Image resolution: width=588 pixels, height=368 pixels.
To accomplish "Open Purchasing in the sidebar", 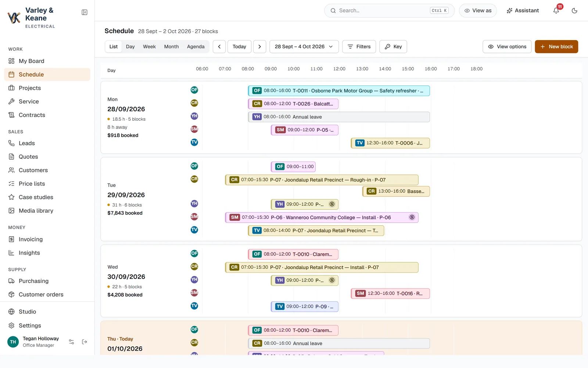I will point(47,281).
